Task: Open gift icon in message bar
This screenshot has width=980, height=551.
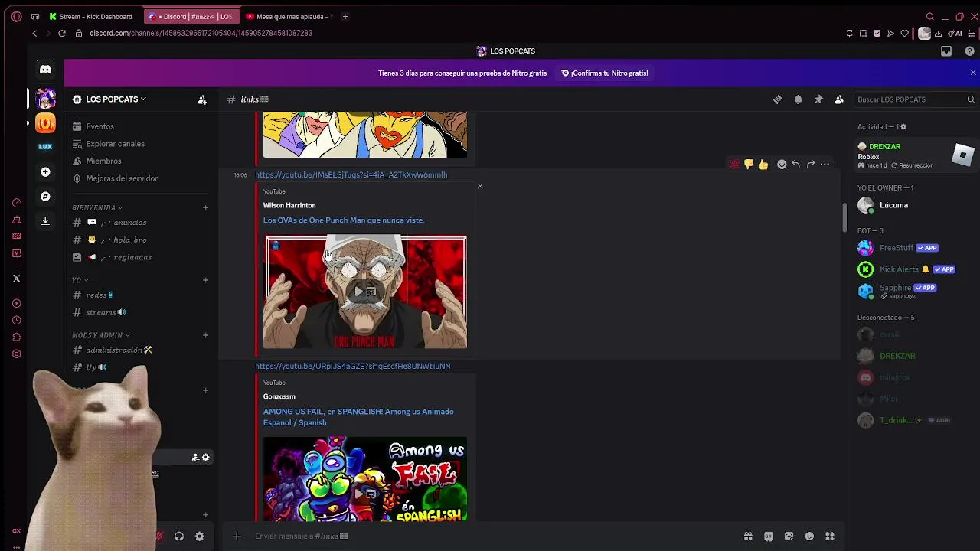Action: coord(748,536)
